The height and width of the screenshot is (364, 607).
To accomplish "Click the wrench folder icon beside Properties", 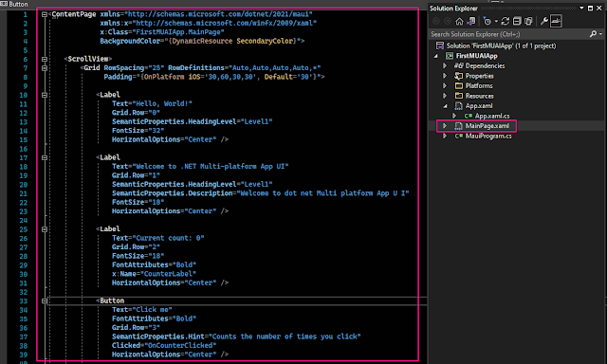I will tap(459, 76).
